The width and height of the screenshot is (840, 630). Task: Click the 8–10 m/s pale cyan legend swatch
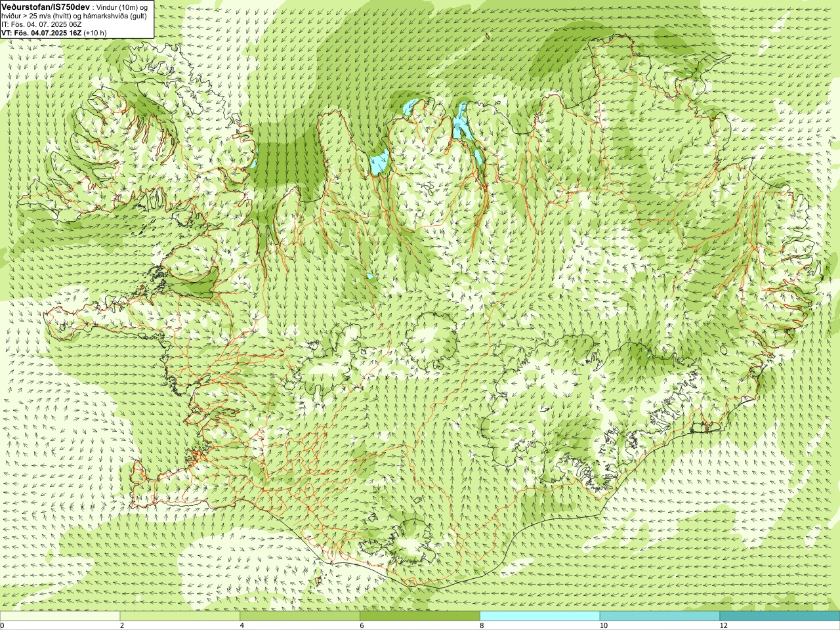tap(540, 616)
